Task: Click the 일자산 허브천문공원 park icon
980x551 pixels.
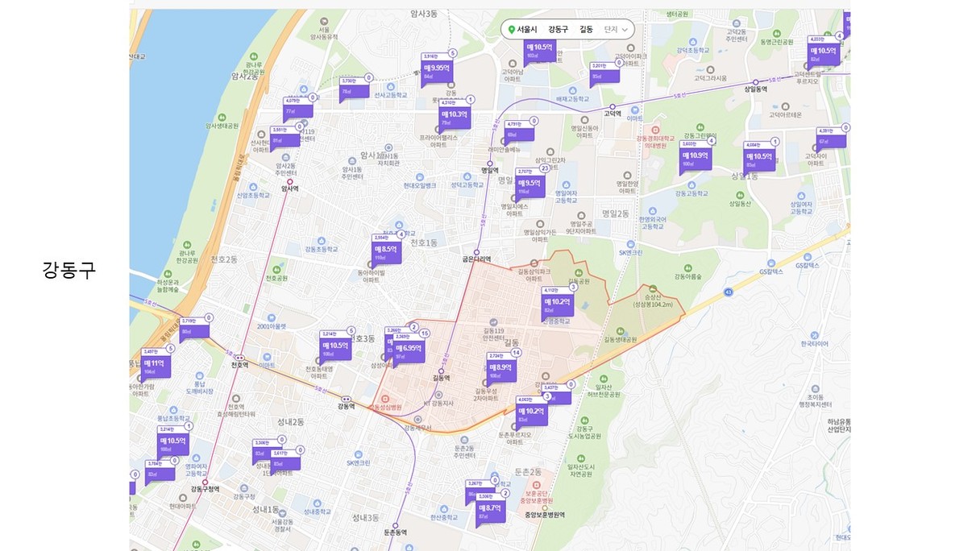Action: (603, 379)
